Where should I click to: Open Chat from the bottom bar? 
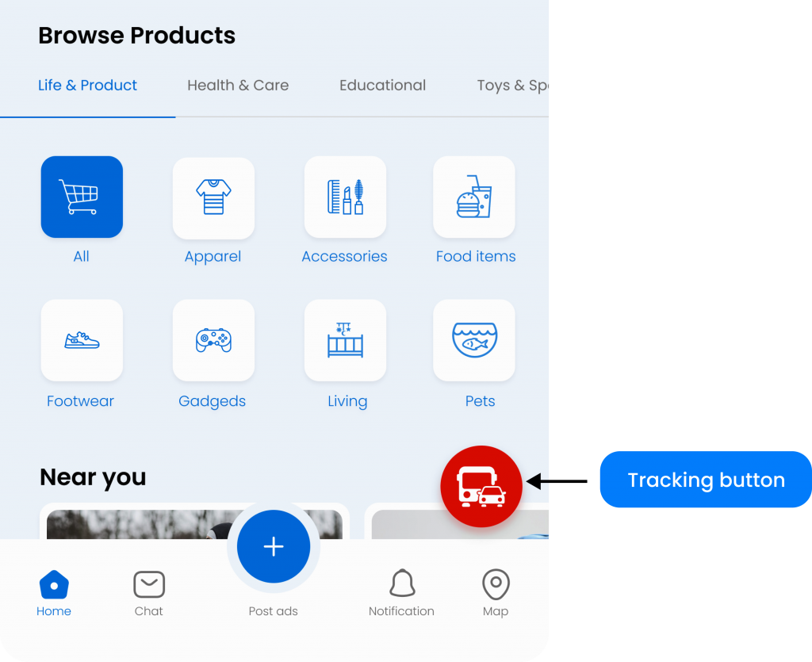tap(148, 594)
